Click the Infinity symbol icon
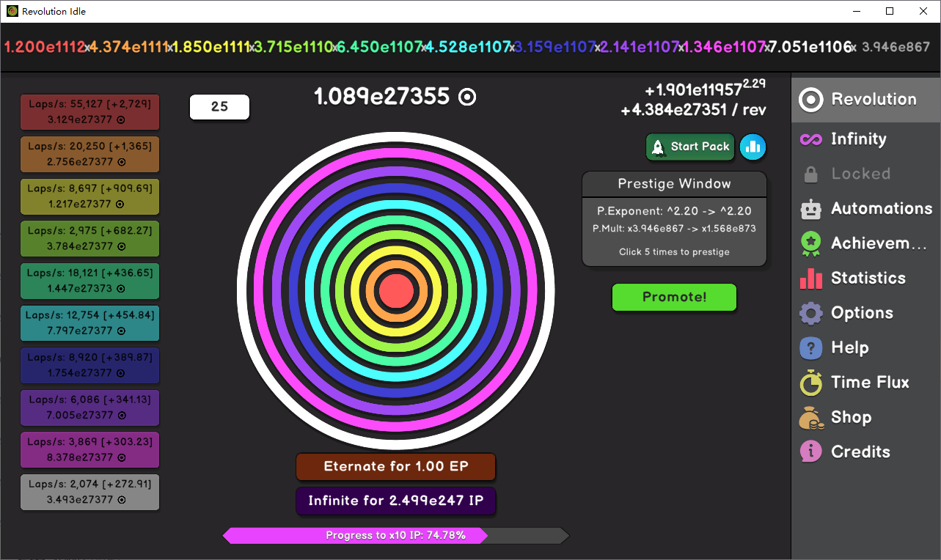The image size is (941, 560). coord(810,139)
